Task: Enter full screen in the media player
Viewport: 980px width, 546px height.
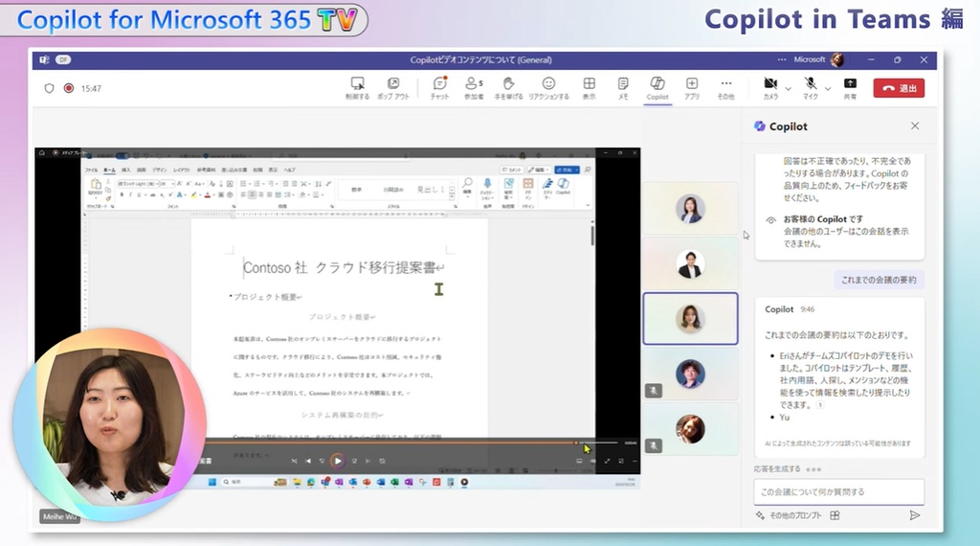Action: click(606, 461)
